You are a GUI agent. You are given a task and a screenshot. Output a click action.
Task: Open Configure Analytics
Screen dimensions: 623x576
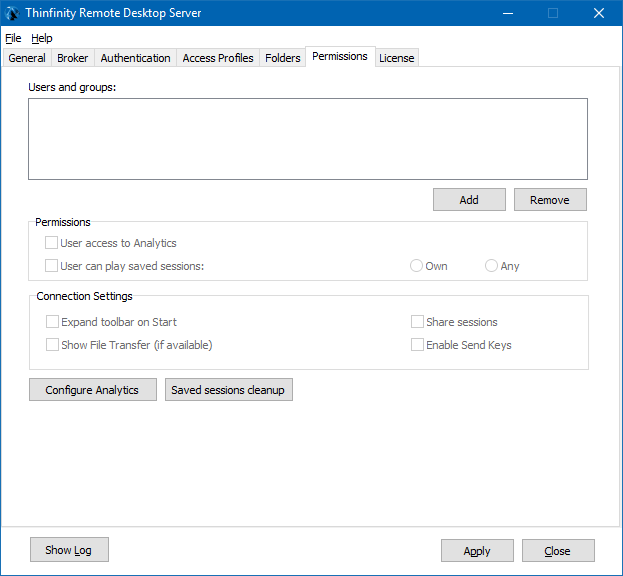pyautogui.click(x=93, y=390)
